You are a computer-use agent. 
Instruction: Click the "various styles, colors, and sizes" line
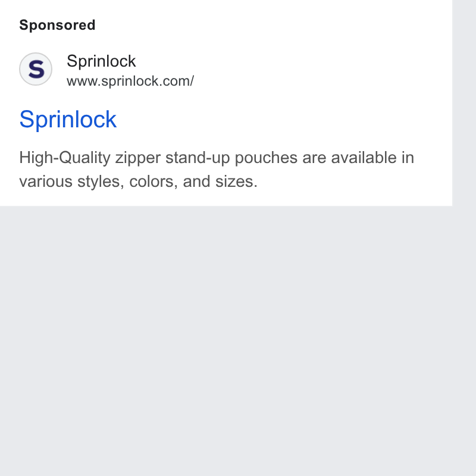(x=138, y=181)
